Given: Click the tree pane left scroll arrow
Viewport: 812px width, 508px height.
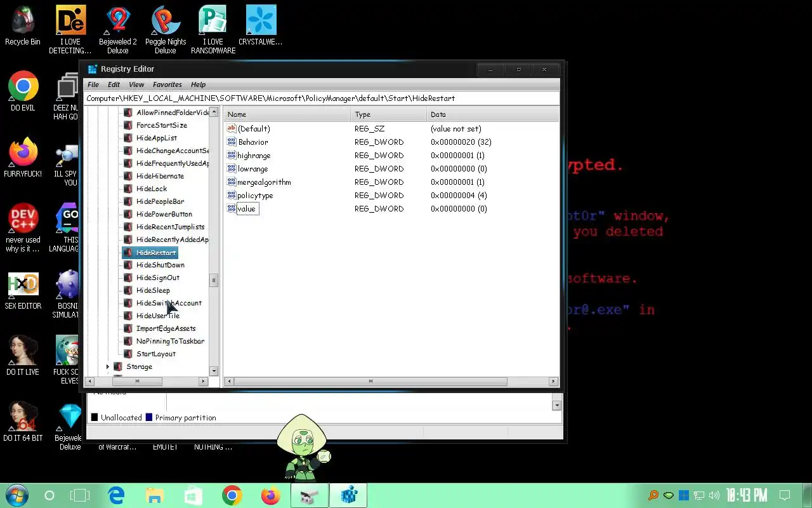Looking at the screenshot, I should (89, 381).
